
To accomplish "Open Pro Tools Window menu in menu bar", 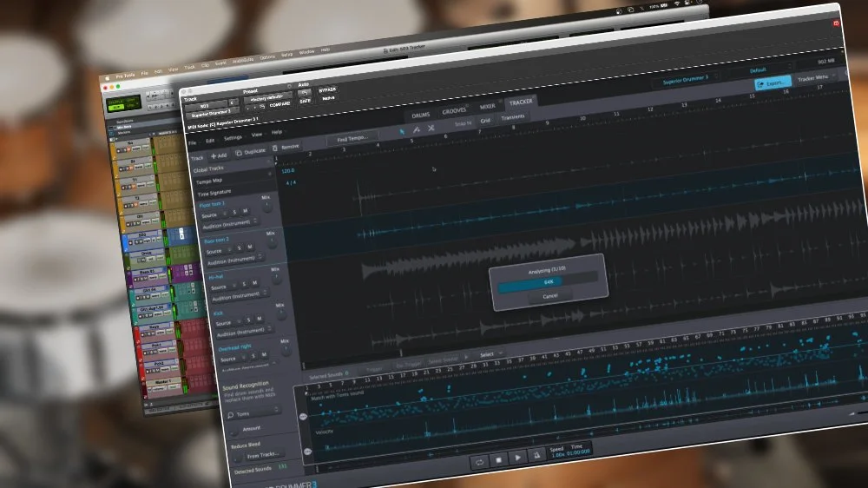I will [306, 52].
